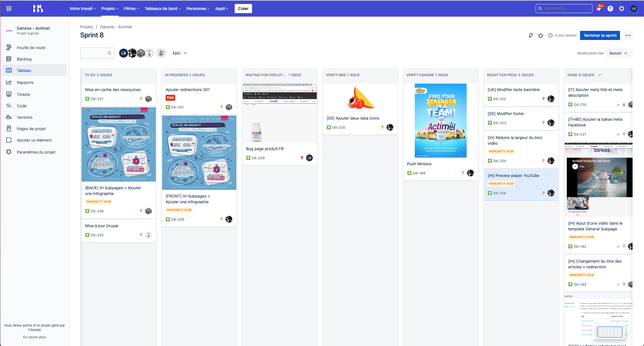Image resolution: width=644 pixels, height=346 pixels.
Task: Star the Sprint 8 board
Action: pyautogui.click(x=541, y=35)
